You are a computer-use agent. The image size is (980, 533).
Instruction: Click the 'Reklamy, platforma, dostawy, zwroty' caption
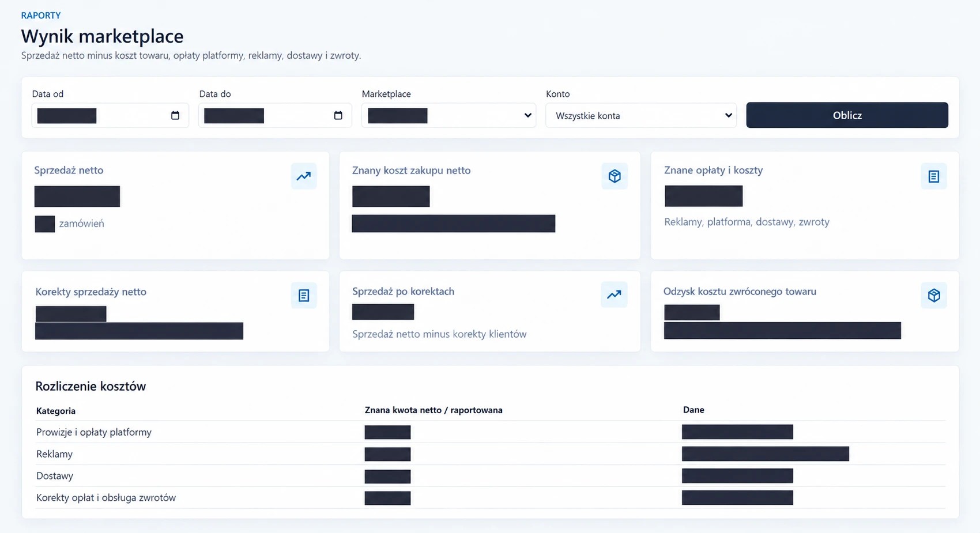point(747,222)
